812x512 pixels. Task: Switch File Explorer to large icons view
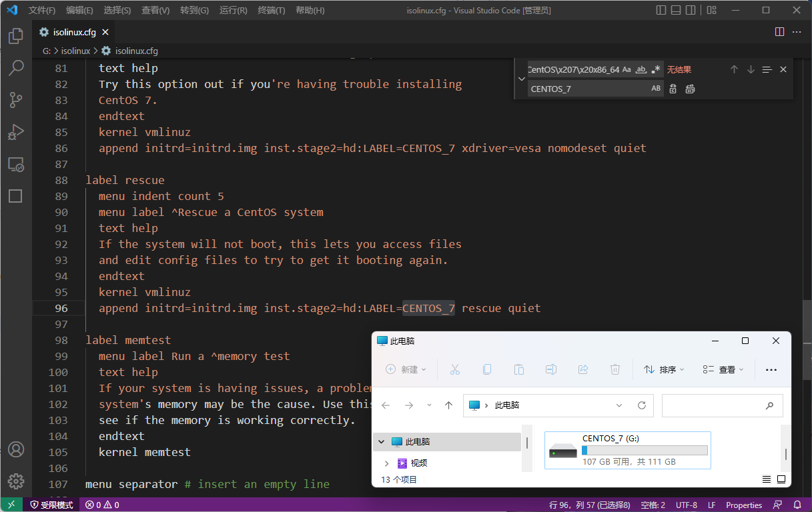pos(781,479)
